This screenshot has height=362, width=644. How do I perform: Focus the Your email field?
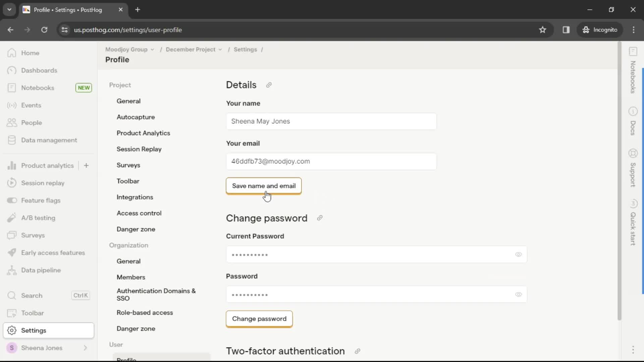point(331,162)
